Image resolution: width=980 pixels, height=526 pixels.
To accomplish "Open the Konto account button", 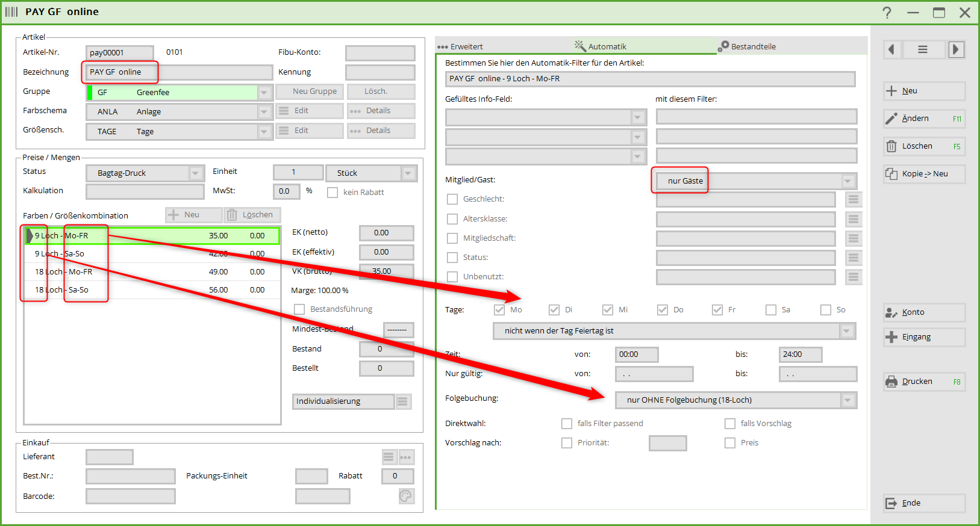I will click(924, 312).
